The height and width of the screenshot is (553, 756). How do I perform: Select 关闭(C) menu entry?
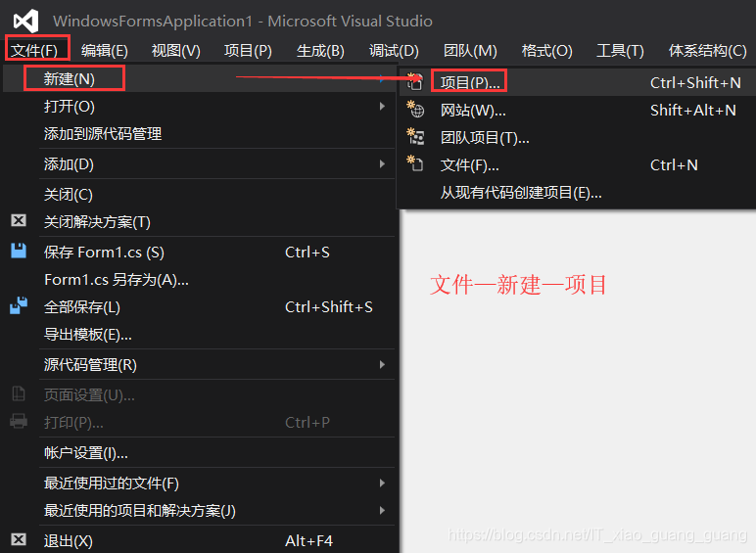click(x=200, y=194)
